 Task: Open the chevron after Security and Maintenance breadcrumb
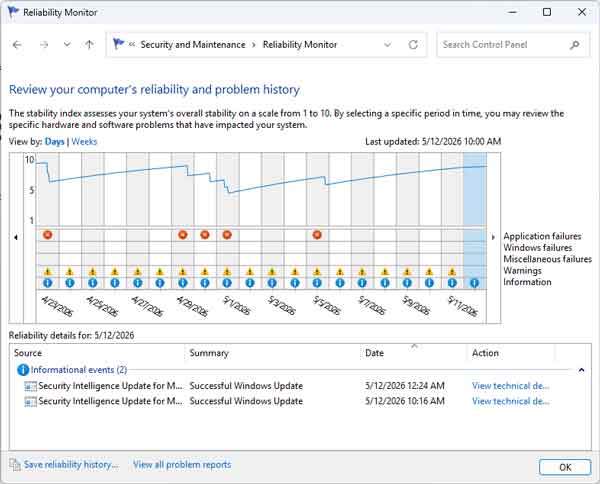(254, 45)
